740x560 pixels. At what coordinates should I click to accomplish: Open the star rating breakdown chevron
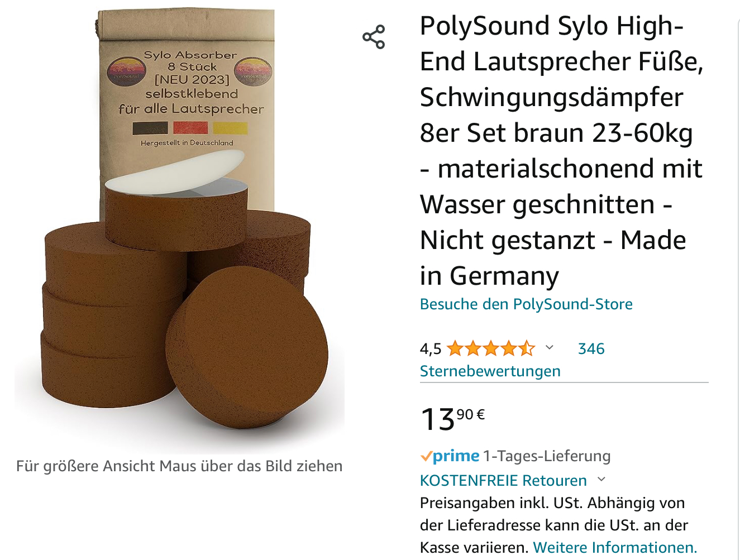550,348
